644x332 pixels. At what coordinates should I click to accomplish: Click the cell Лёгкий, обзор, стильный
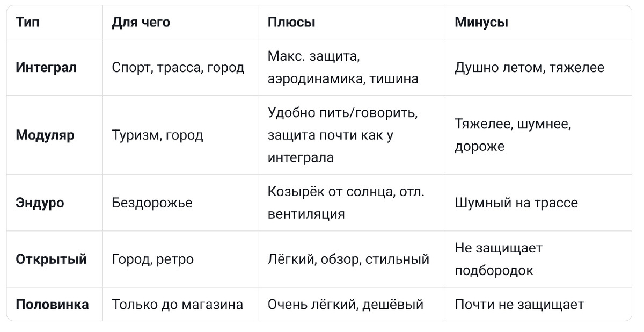point(348,259)
